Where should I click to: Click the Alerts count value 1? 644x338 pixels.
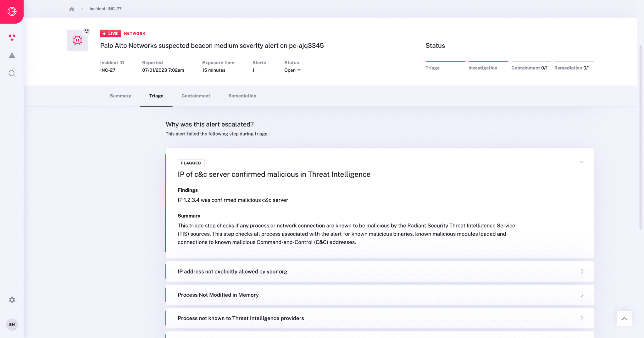tap(253, 70)
